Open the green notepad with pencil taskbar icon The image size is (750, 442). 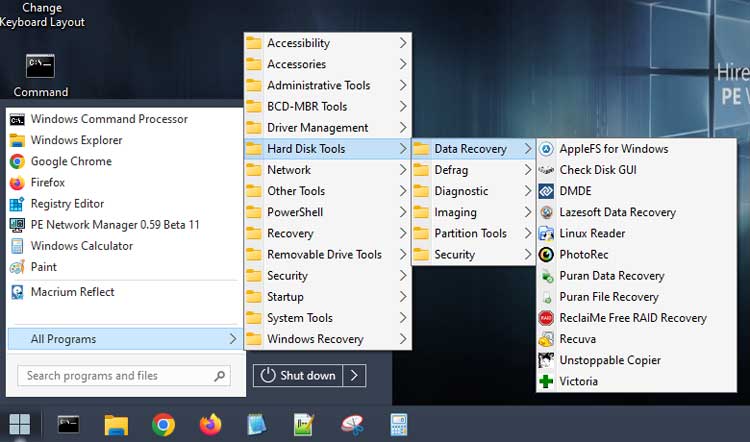point(304,424)
